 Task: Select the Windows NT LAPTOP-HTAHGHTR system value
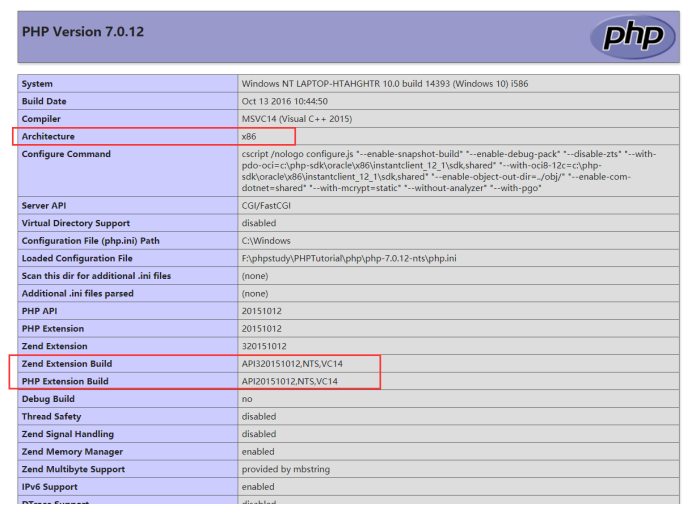click(x=385, y=84)
